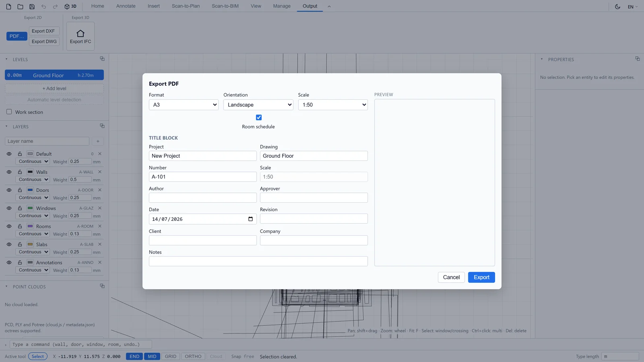Viewport: 644px width, 362px height.
Task: Open the Home ribbon tab
Action: point(98,6)
